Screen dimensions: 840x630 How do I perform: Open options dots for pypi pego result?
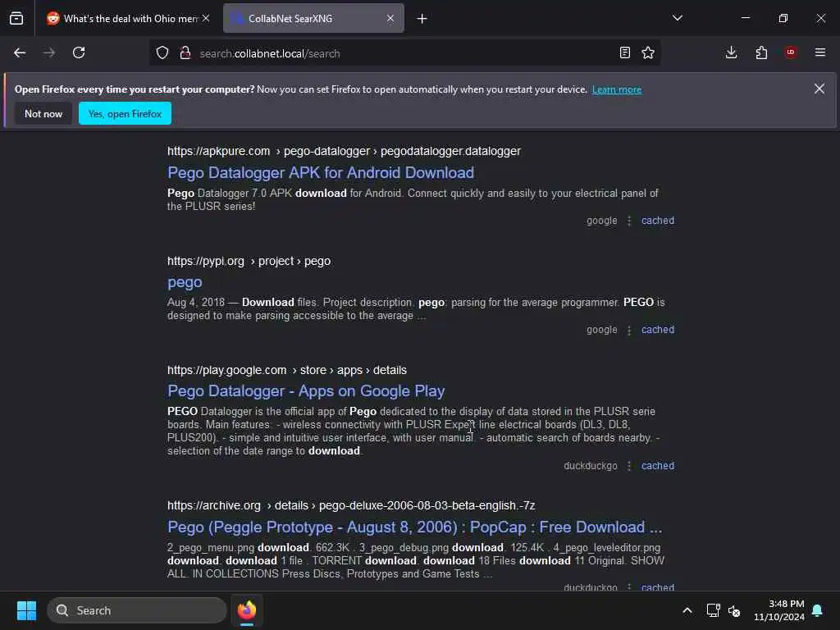tap(629, 330)
